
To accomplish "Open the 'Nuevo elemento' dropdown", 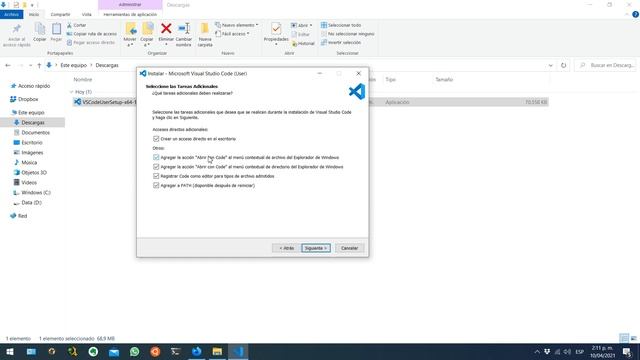I will click(237, 25).
